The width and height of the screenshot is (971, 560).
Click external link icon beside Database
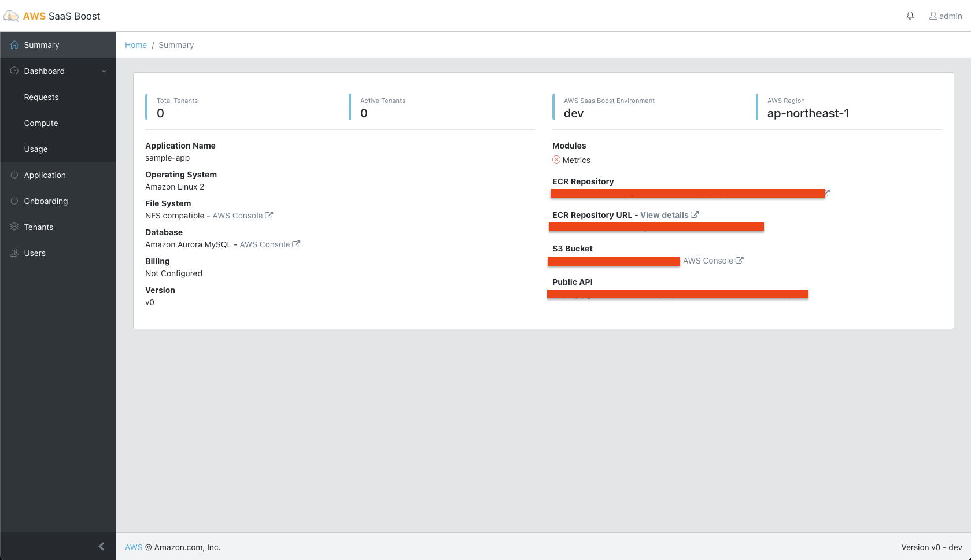point(296,244)
